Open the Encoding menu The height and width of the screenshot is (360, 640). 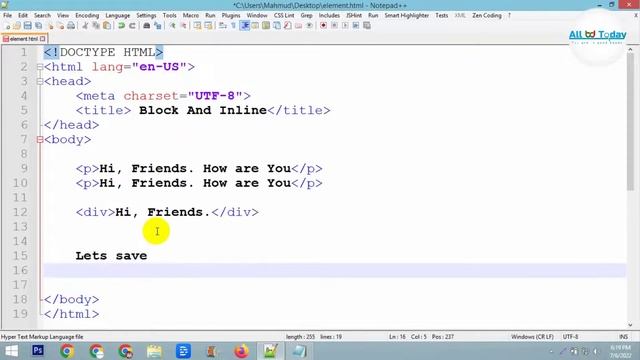87,16
